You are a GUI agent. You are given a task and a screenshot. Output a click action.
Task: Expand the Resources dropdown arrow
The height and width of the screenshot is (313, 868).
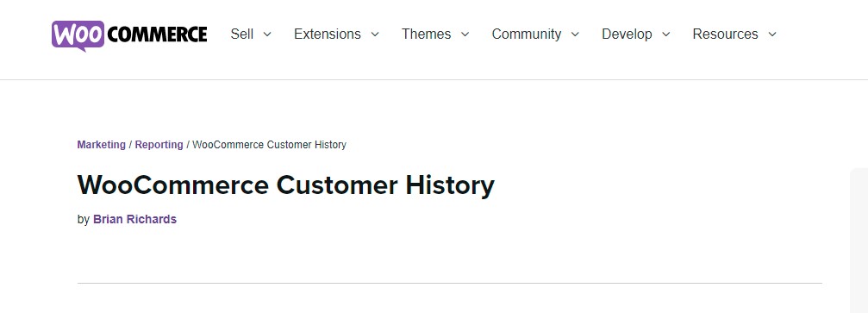772,34
